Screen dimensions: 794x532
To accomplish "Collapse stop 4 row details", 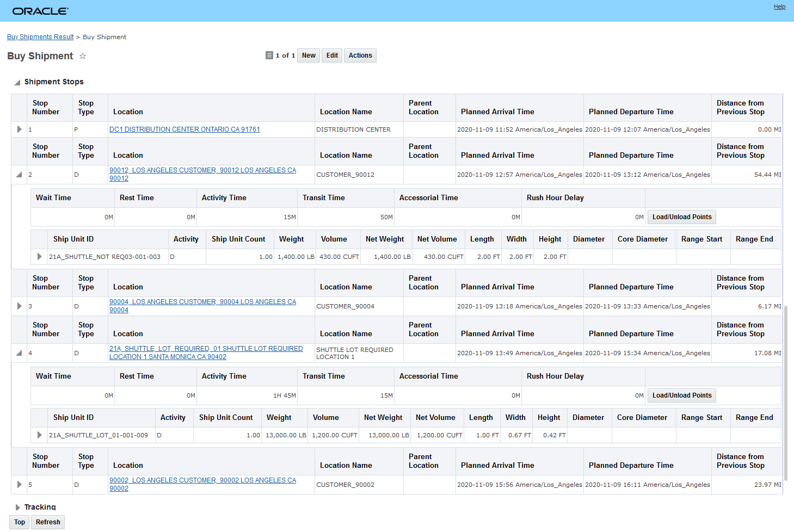I will [19, 353].
